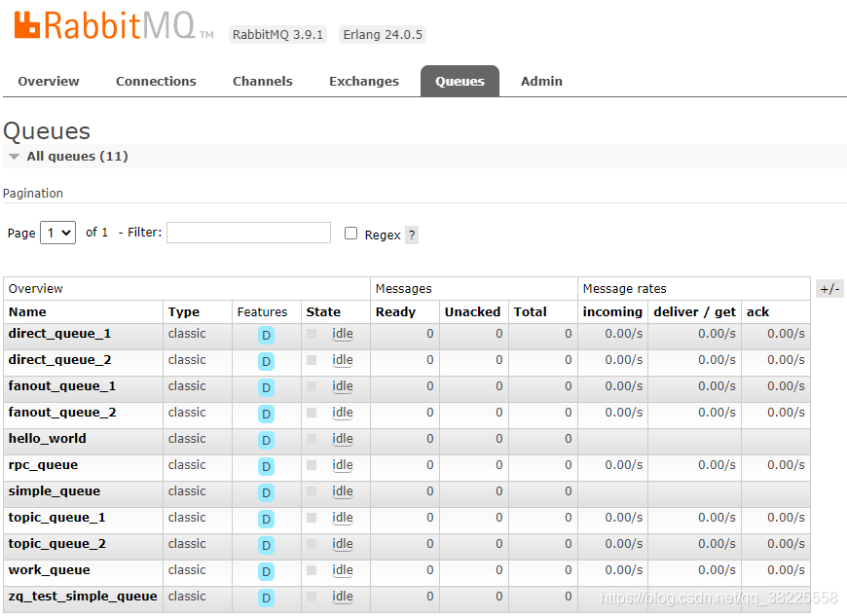Sort by the Unacked column header
Image resolution: width=847 pixels, height=616 pixels.
[472, 312]
